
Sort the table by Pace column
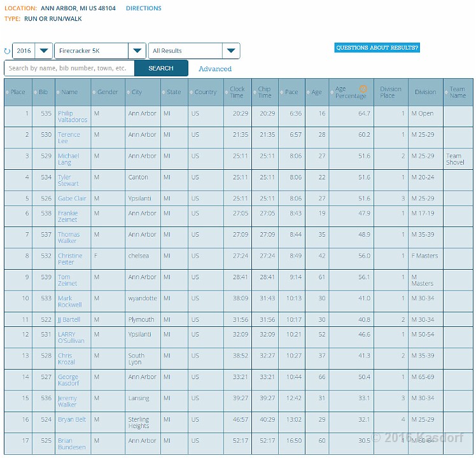(x=291, y=92)
